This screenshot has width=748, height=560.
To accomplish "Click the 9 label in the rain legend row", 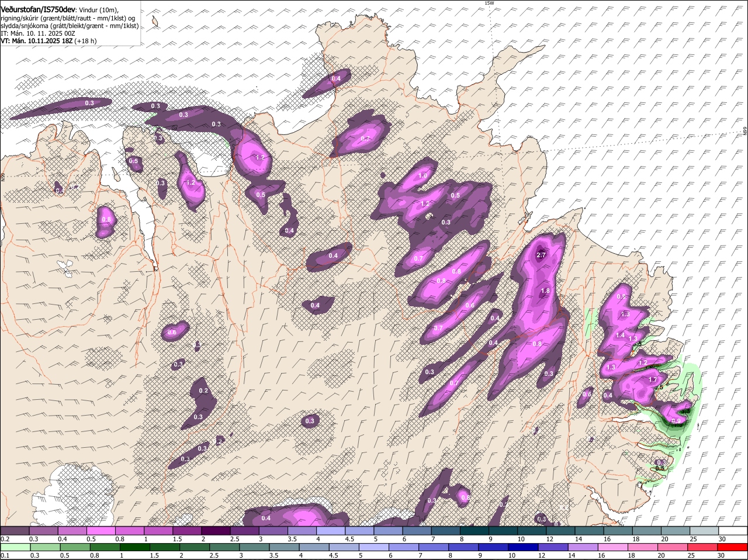I will [x=480, y=555].
